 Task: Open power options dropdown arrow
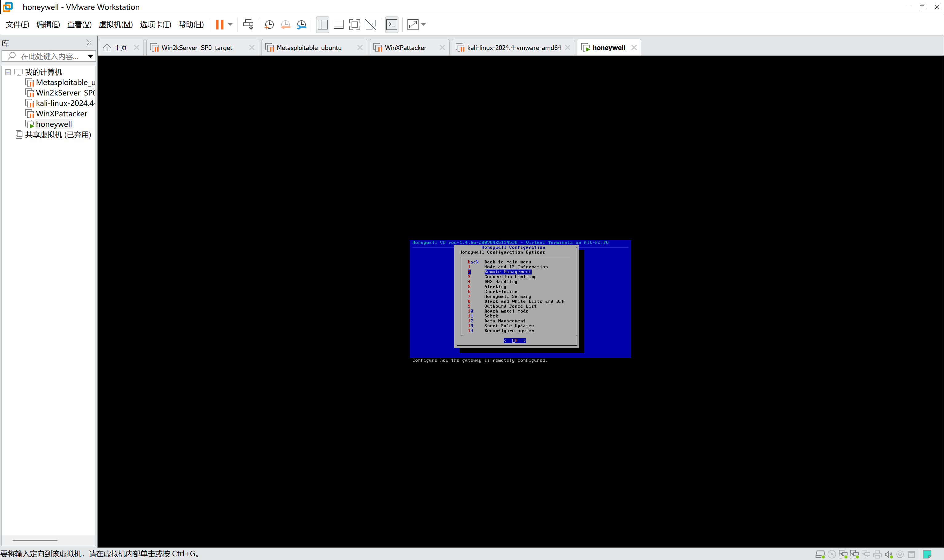click(230, 25)
